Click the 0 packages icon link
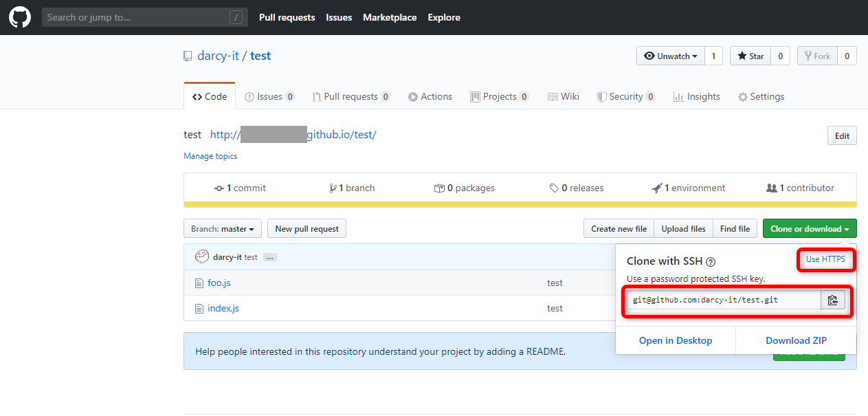Viewport: 868px width, 416px height. coord(464,187)
